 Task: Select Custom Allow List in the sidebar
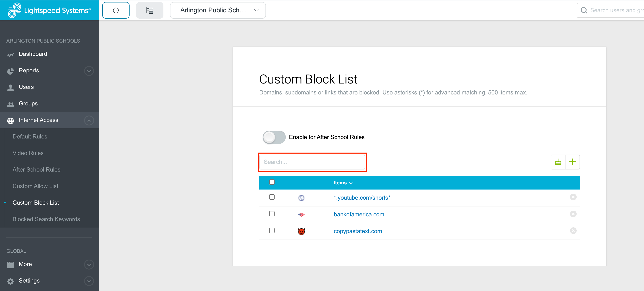pos(35,186)
